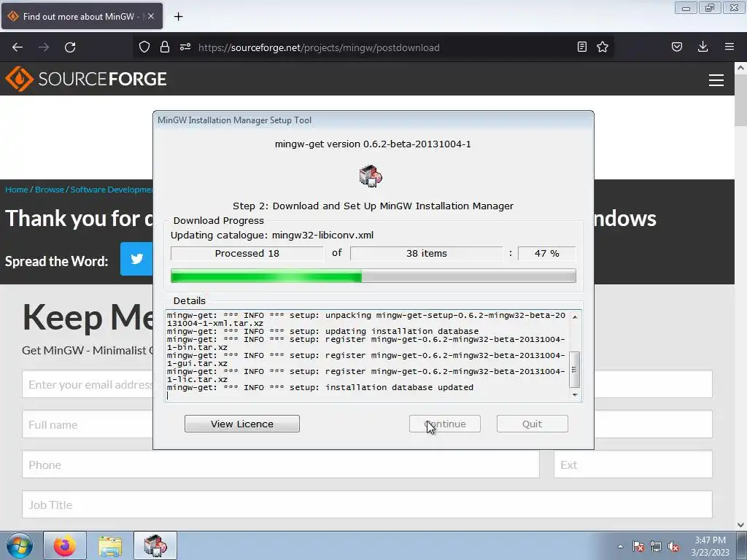Viewport: 747px width, 560px height.
Task: Open a new browser tab
Action: coord(178,17)
